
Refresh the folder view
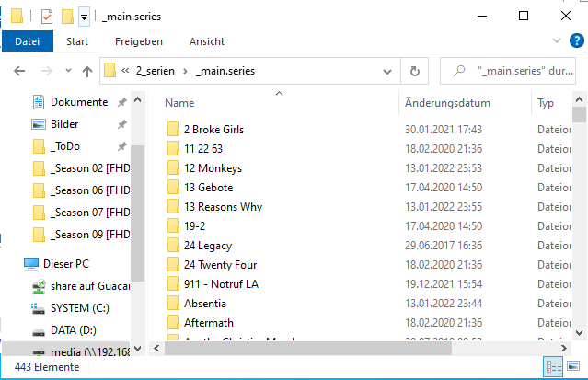[x=415, y=71]
